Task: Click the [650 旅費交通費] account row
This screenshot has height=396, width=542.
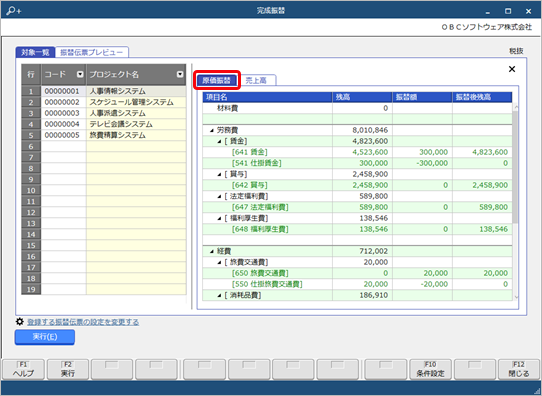Action: [357, 273]
